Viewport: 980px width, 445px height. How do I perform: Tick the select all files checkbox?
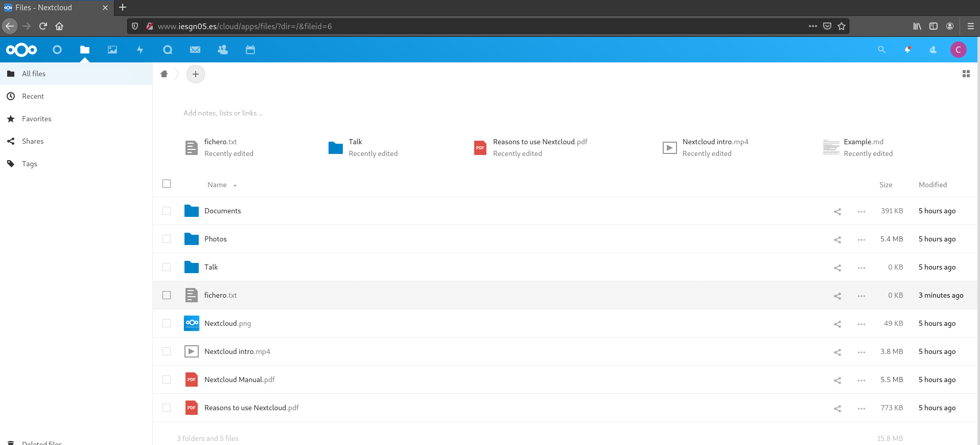167,184
